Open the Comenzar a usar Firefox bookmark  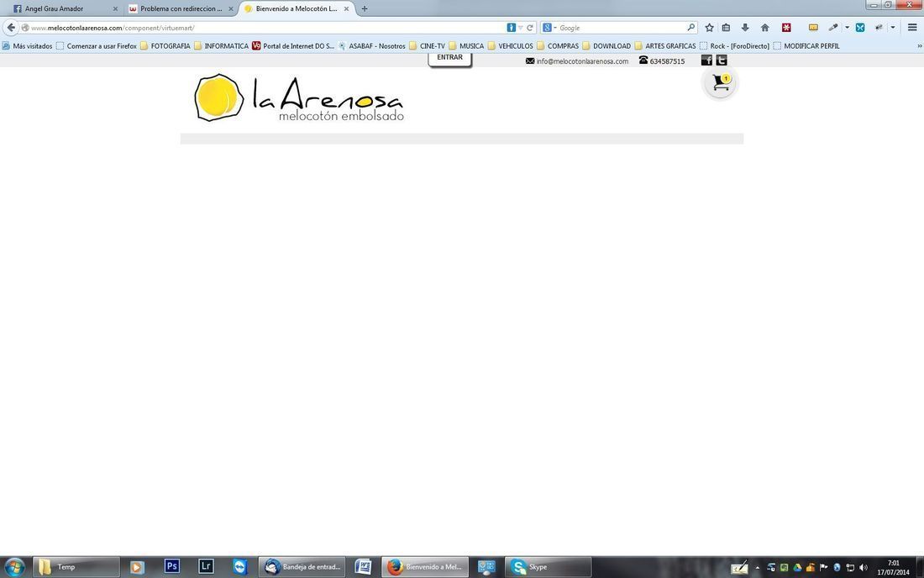(96, 46)
